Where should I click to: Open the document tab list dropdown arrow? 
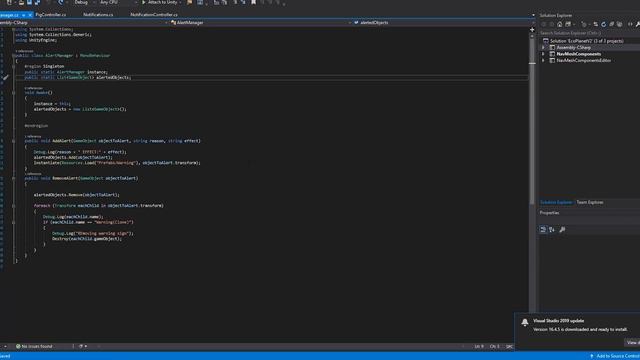[x=533, y=15]
